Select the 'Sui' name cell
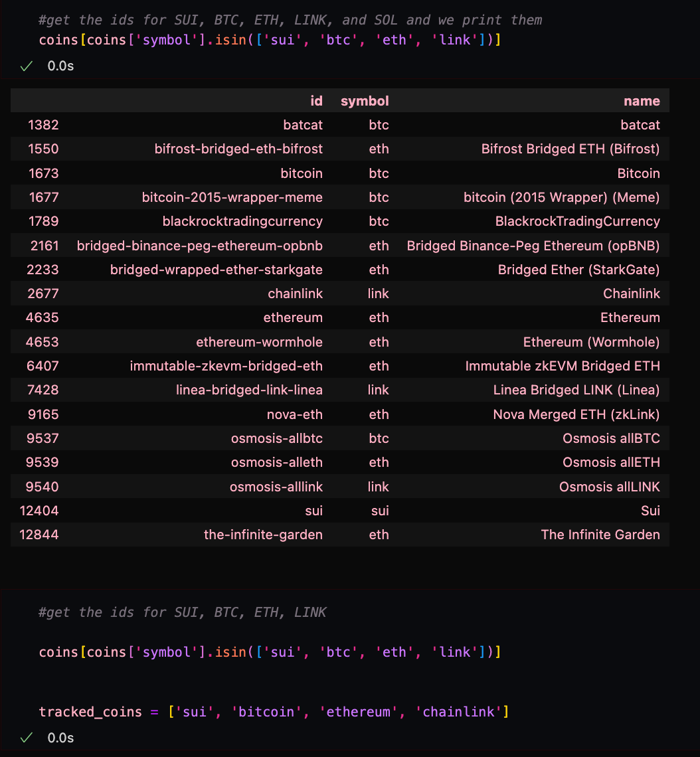 coord(650,511)
